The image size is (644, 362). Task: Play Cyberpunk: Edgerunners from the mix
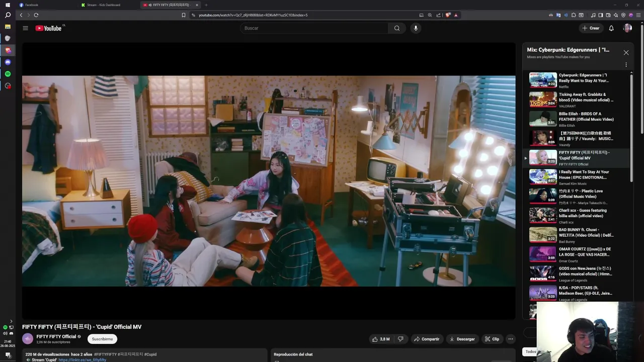click(576, 80)
